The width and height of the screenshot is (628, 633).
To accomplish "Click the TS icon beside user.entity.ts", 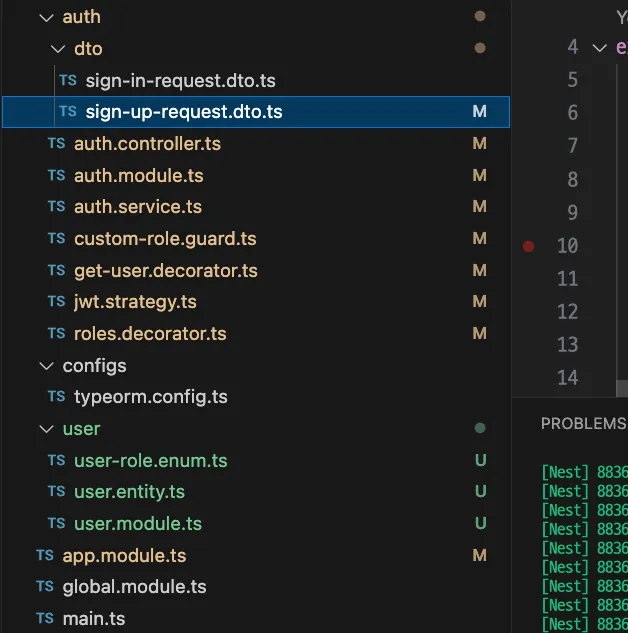I will click(x=56, y=492).
